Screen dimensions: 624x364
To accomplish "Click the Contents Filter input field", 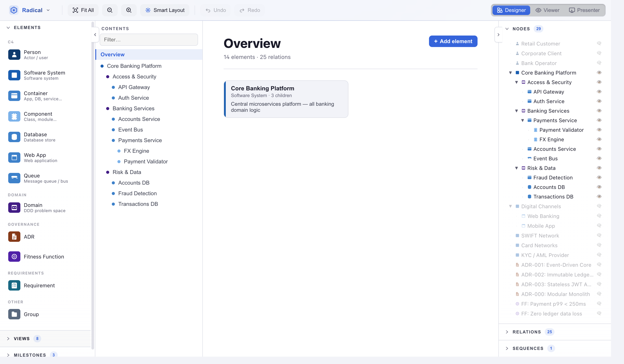I will pyautogui.click(x=149, y=40).
